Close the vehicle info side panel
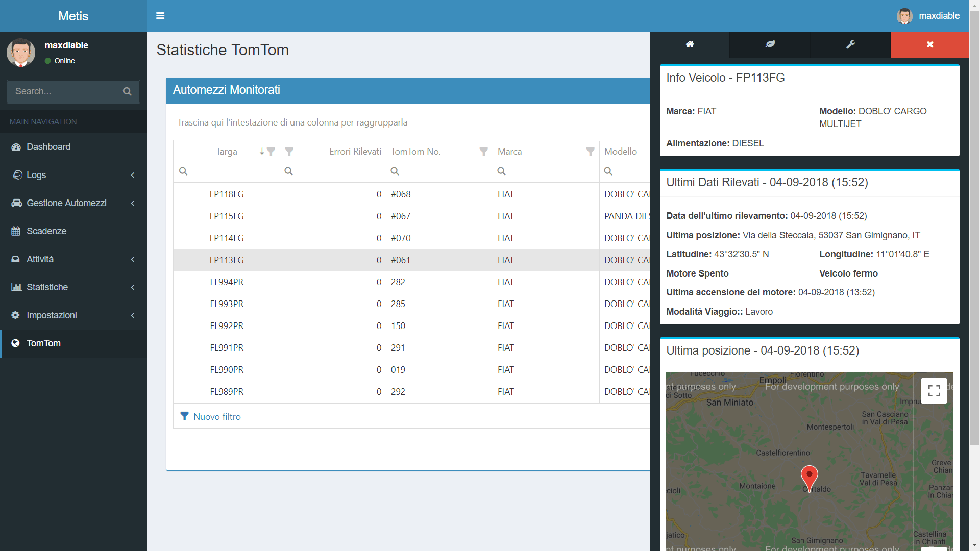The image size is (980, 551). click(x=929, y=44)
